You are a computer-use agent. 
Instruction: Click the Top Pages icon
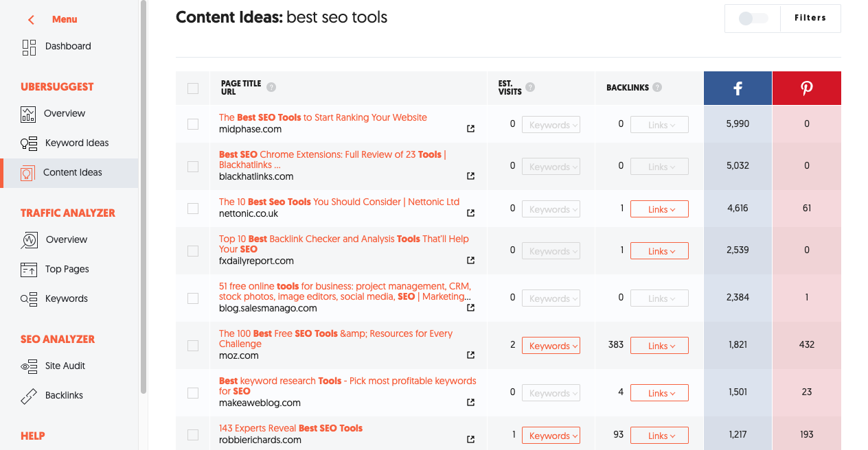pyautogui.click(x=29, y=270)
